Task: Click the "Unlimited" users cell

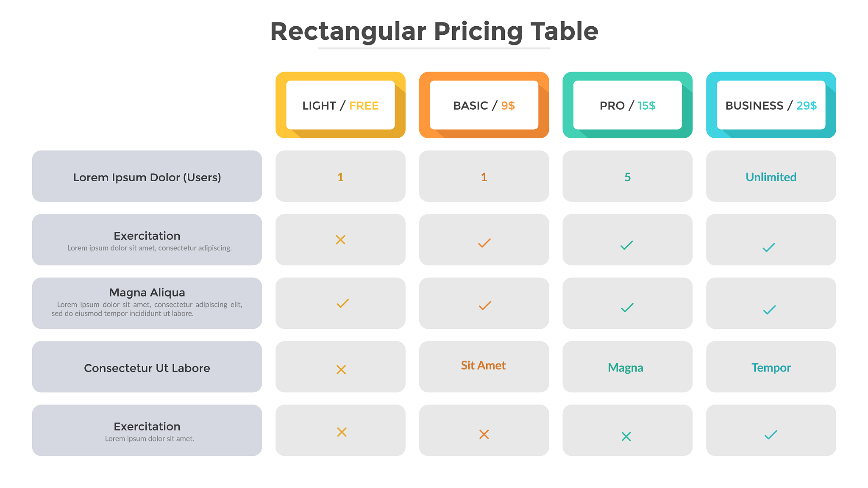Action: (x=771, y=177)
